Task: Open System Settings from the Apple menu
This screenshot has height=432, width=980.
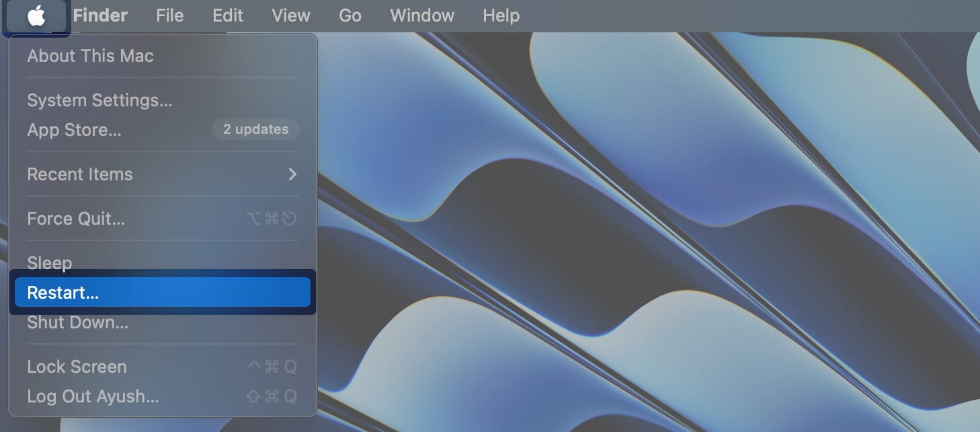Action: 99,100
